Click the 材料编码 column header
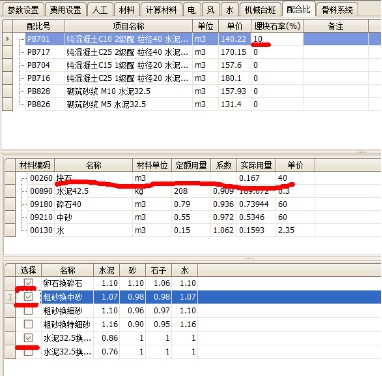The image size is (382, 376). pos(35,165)
